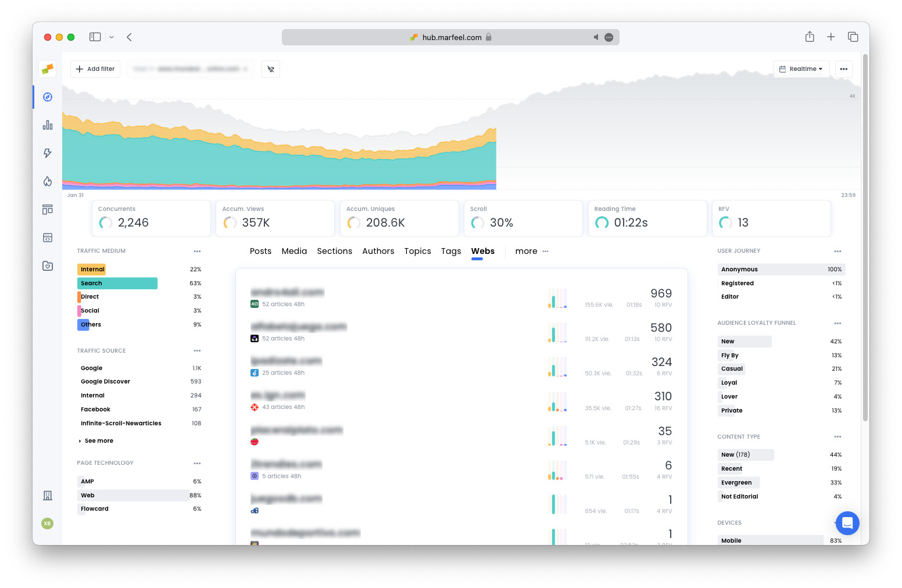This screenshot has height=588, width=902.
Task: Expand See more under Traffic Source
Action: (x=98, y=441)
